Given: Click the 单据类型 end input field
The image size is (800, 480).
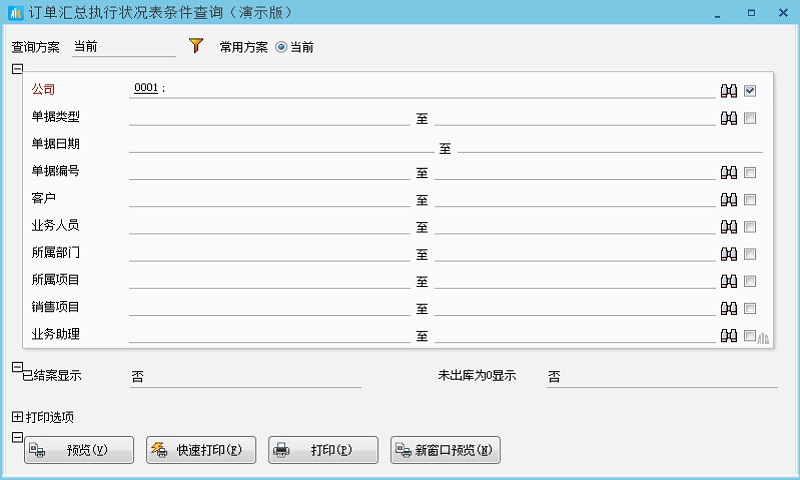Looking at the screenshot, I should click(575, 117).
